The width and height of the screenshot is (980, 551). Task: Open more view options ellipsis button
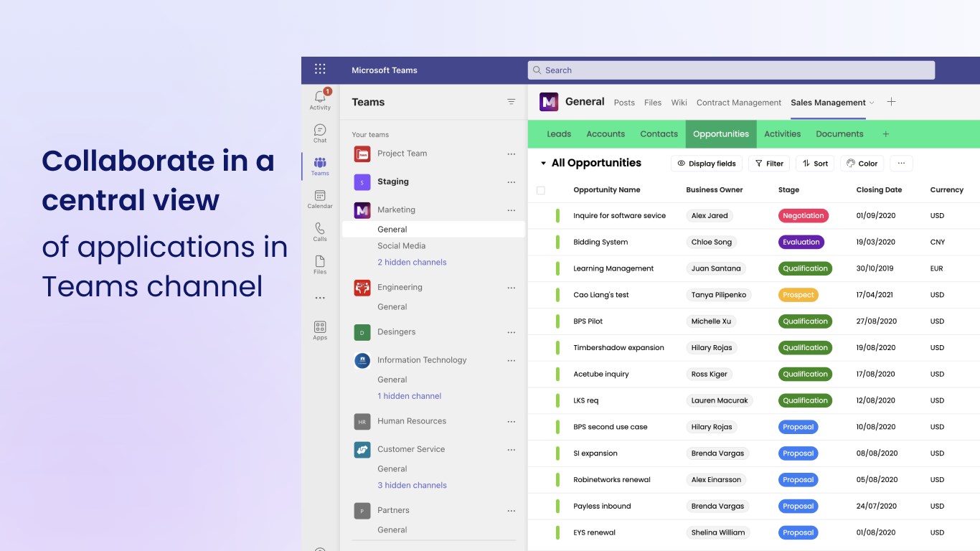coord(901,164)
